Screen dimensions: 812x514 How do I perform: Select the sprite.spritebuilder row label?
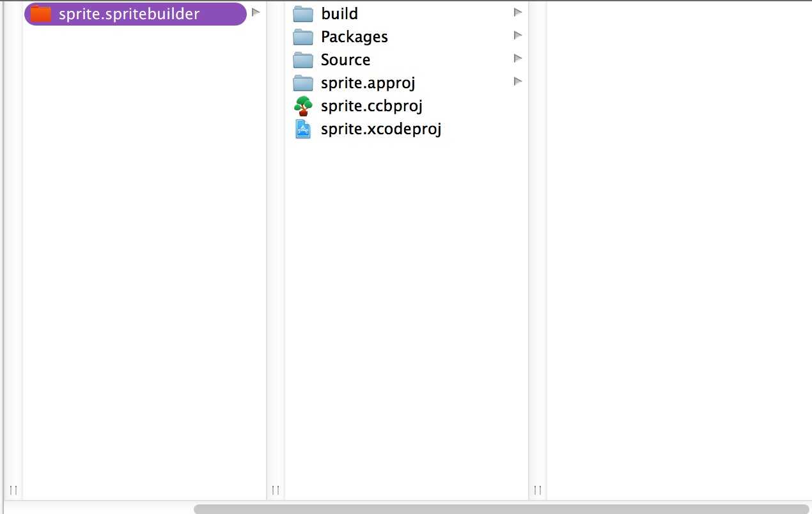(x=129, y=13)
